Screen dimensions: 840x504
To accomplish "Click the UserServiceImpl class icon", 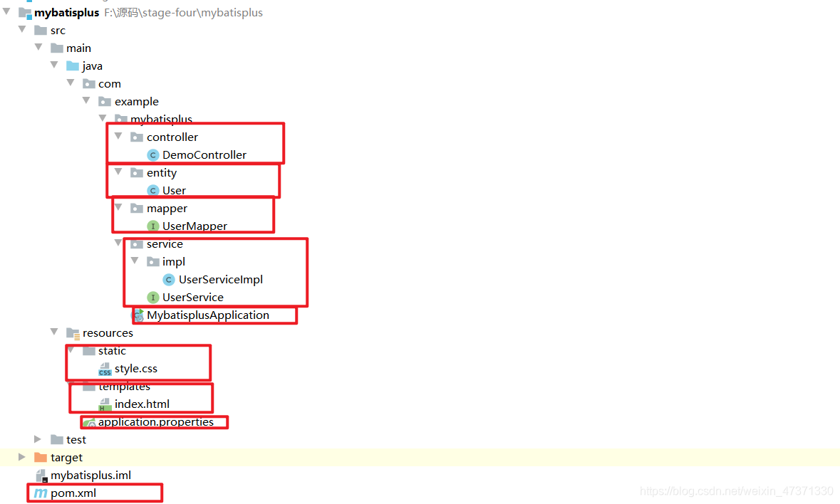I will tap(169, 279).
